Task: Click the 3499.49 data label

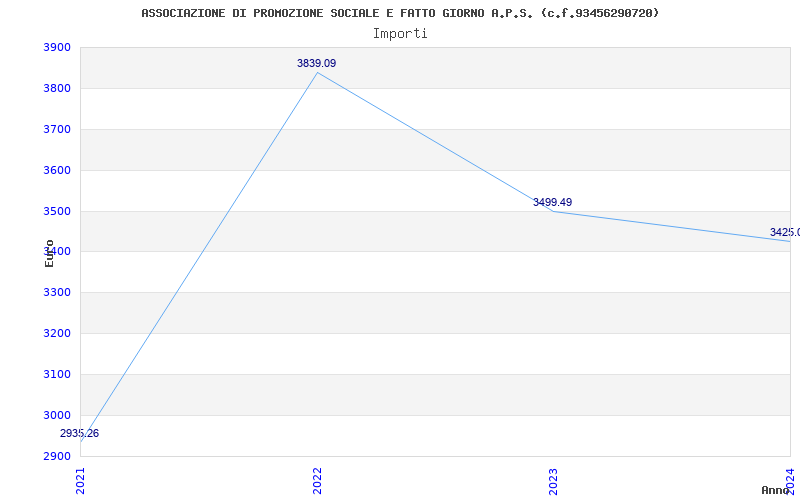Action: [x=552, y=202]
